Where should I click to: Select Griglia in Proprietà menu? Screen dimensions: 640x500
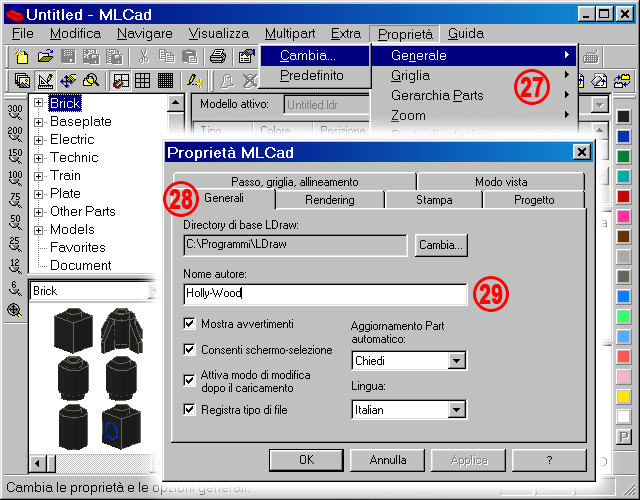473,76
